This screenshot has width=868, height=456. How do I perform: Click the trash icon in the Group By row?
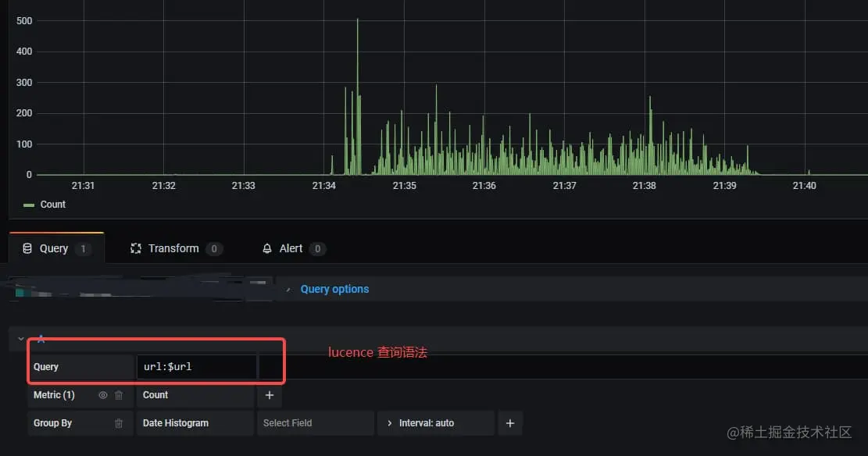tap(119, 422)
